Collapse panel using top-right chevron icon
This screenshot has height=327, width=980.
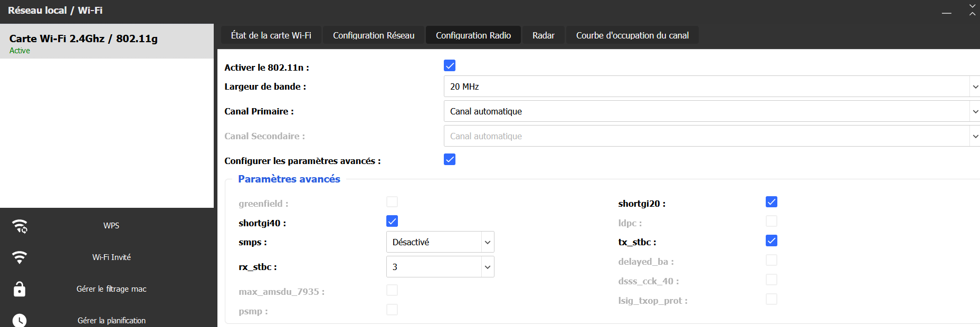(x=972, y=10)
